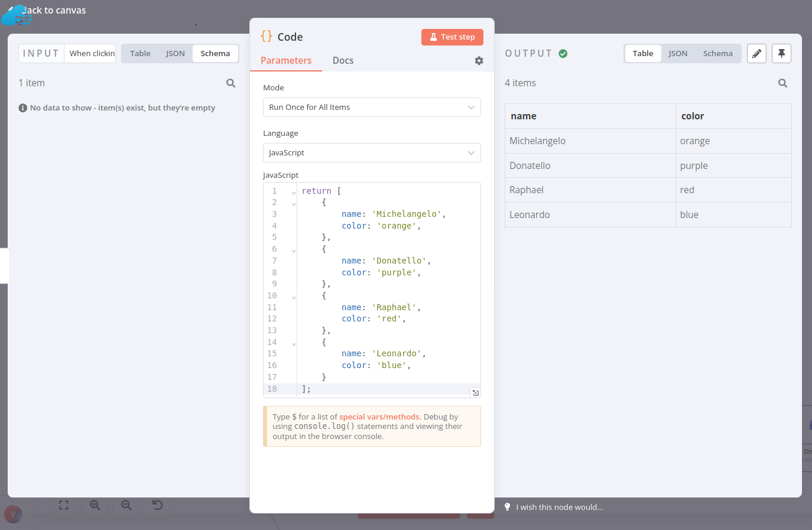Click zoom out magnifier on canvas
This screenshot has height=530, width=812.
pos(126,505)
